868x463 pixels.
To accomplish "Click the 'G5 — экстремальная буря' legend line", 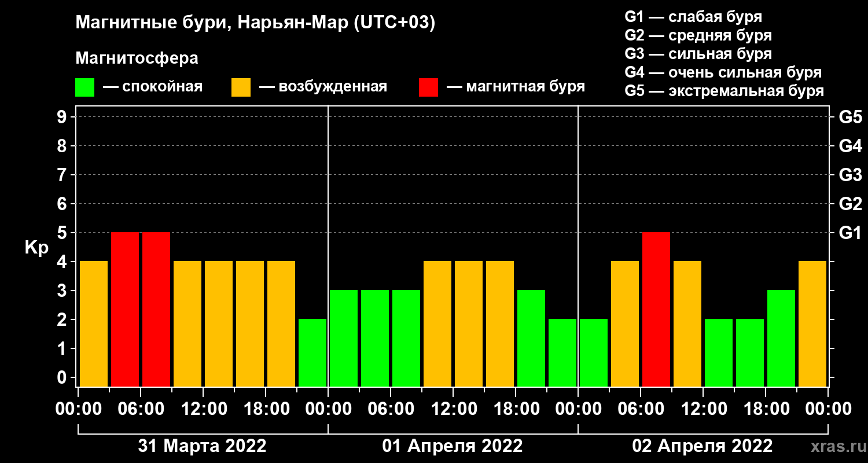I will pos(724,91).
